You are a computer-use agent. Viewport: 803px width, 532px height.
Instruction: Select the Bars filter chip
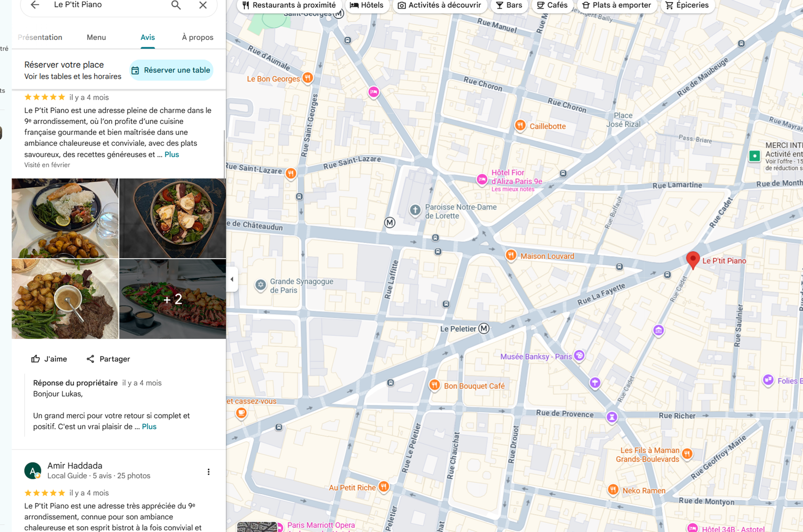509,5
